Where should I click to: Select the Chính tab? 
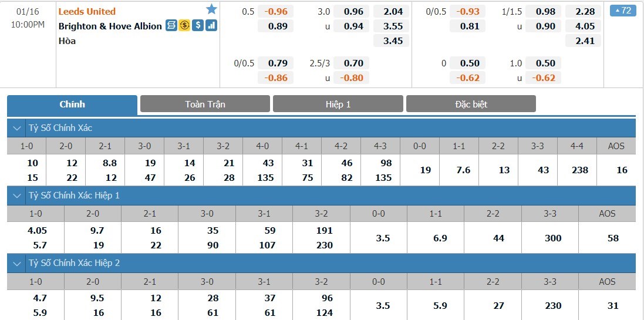click(x=72, y=105)
